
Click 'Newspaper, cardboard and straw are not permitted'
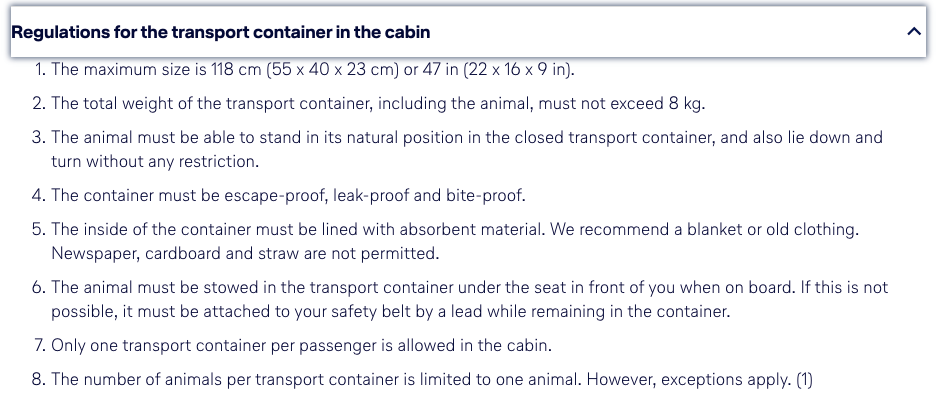245,253
